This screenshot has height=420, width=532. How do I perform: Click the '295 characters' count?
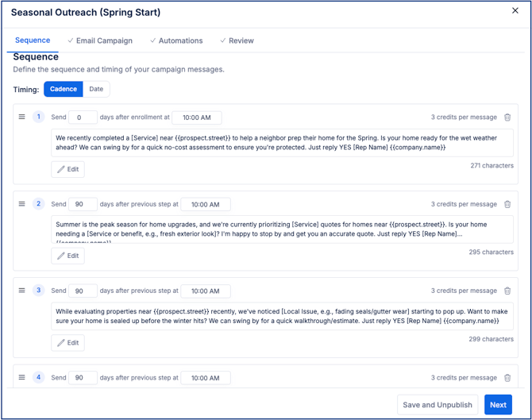492,252
